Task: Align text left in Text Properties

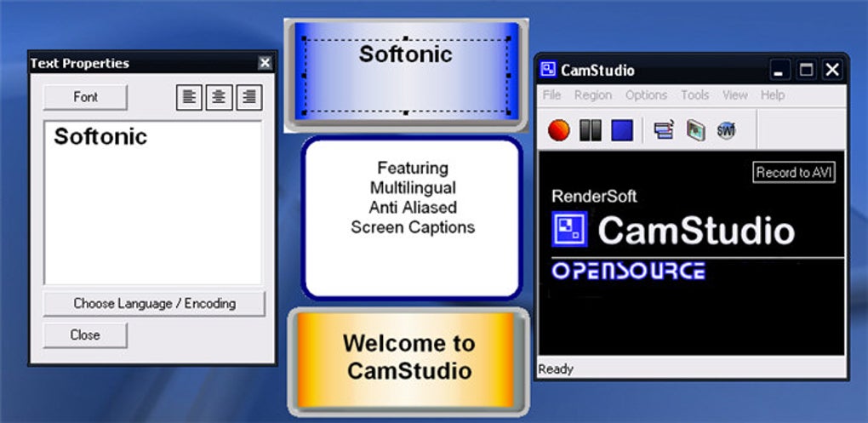Action: [189, 97]
